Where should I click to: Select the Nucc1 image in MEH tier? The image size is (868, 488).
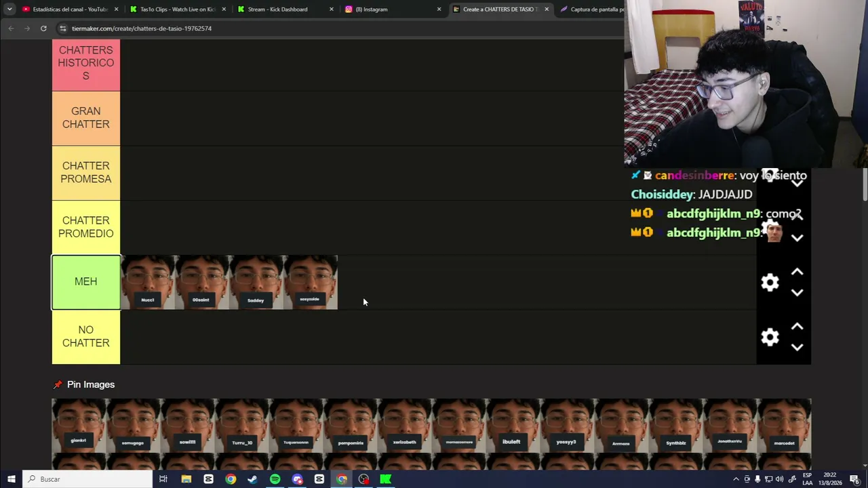click(148, 283)
